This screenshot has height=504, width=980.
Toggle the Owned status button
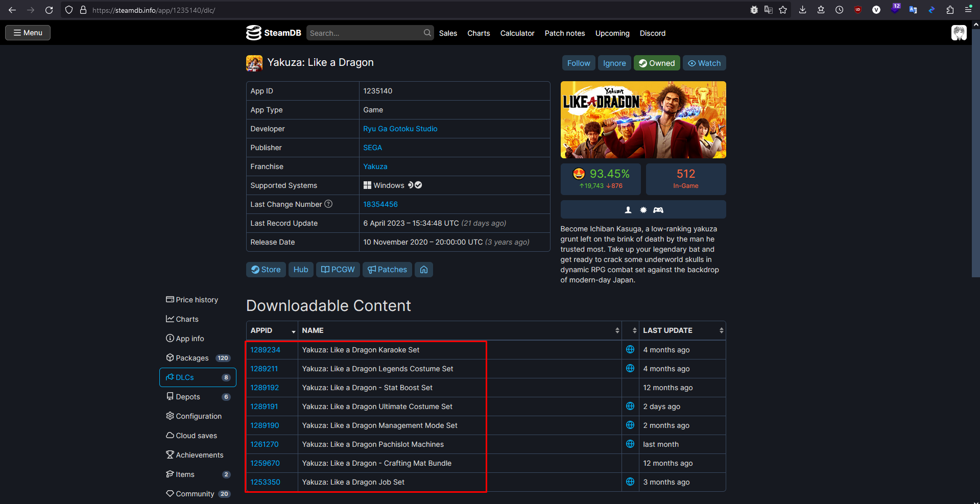point(657,63)
